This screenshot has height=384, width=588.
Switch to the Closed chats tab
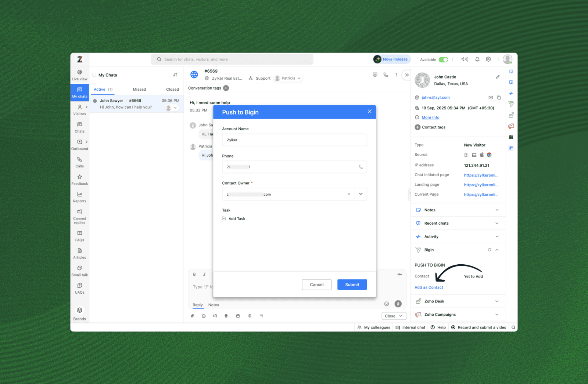coord(172,90)
